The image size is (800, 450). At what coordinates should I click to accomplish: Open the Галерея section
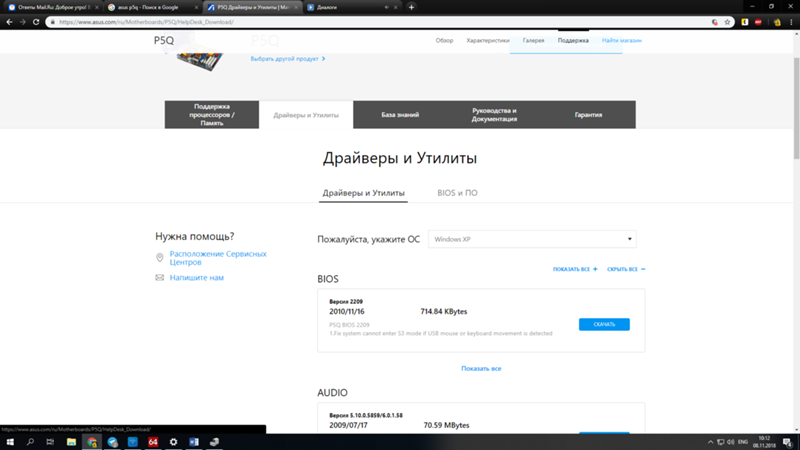pyautogui.click(x=533, y=40)
